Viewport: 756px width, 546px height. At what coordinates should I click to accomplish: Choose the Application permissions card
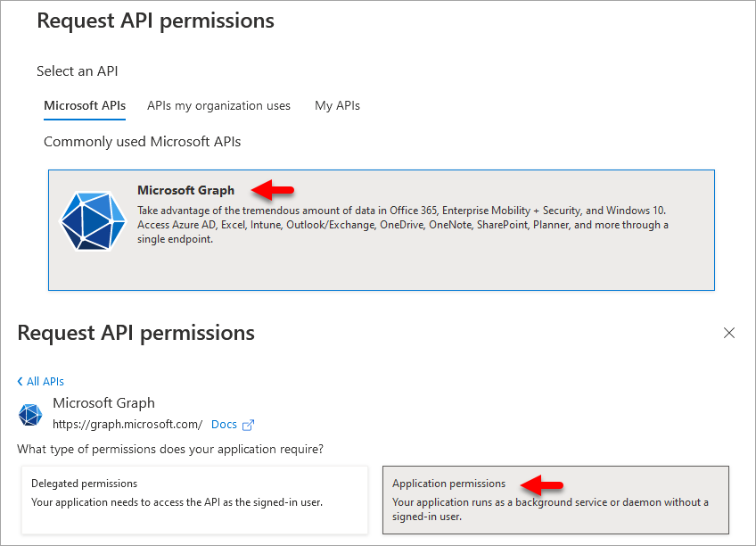pos(555,500)
